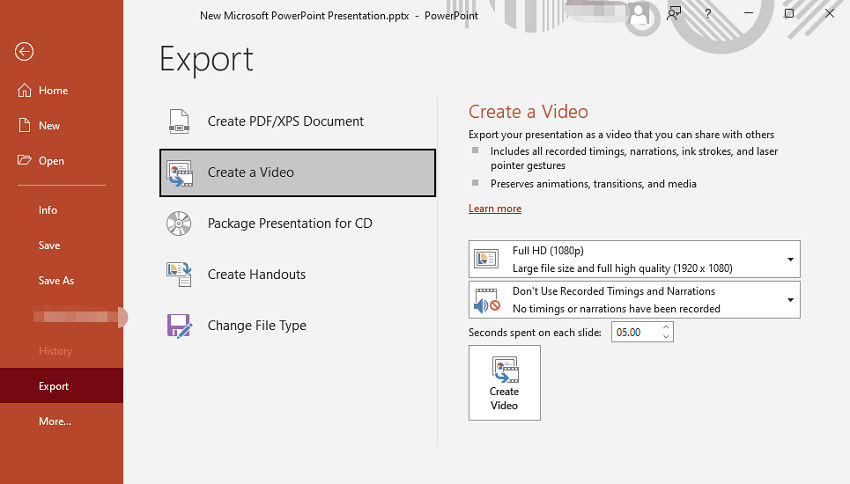Click the help question mark icon
This screenshot has height=484, width=850.
click(x=708, y=14)
